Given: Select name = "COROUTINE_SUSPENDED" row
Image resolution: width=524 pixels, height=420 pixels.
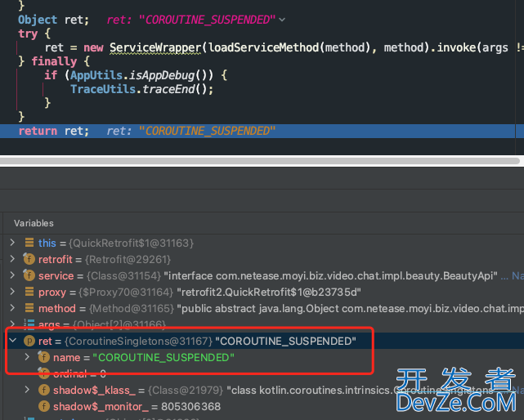Looking at the screenshot, I should pyautogui.click(x=263, y=357).
